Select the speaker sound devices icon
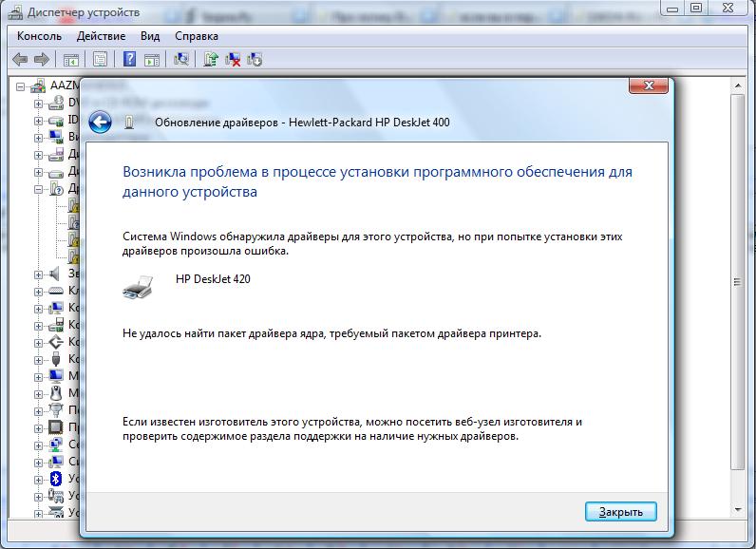The height and width of the screenshot is (549, 756). 54,274
